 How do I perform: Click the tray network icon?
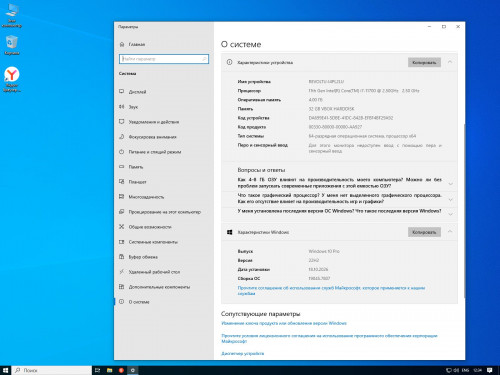coord(449,370)
